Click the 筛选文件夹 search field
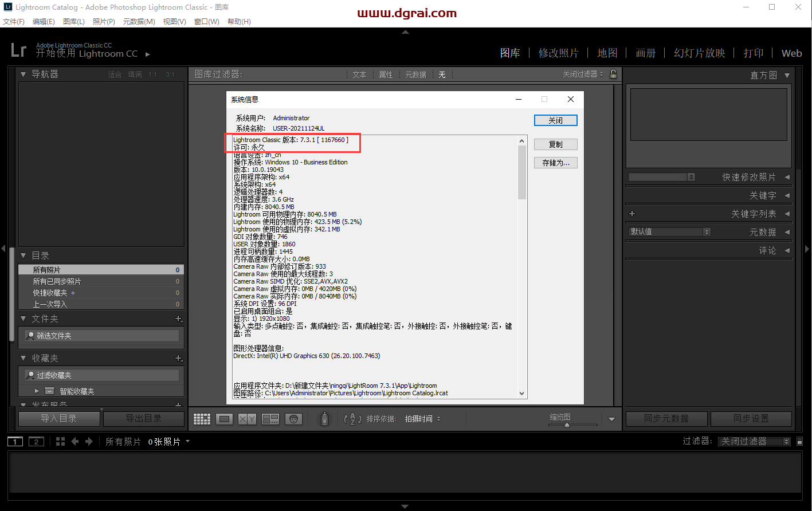 (x=101, y=336)
